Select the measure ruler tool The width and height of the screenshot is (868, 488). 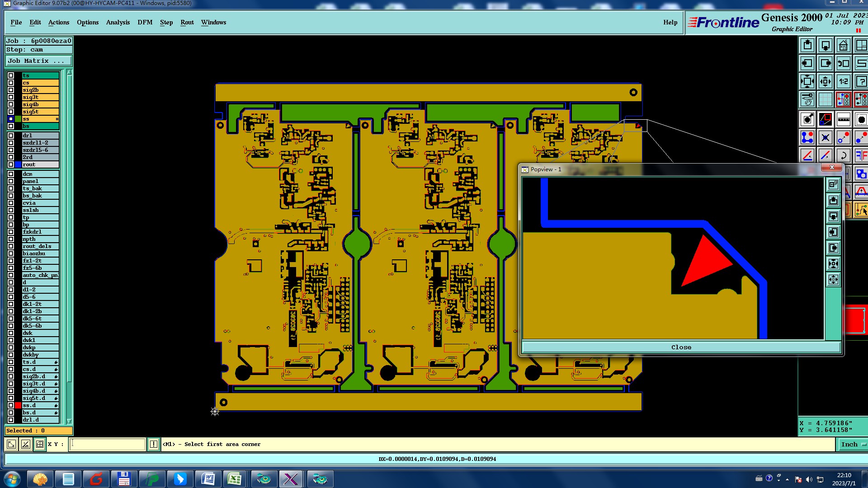(x=843, y=120)
